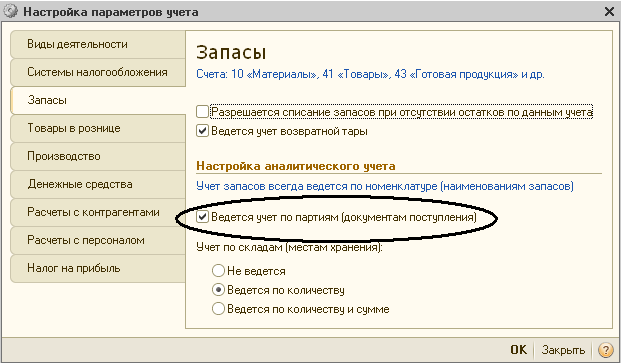This screenshot has width=621, height=363.
Task: Click the gear icon in the title bar
Action: (x=11, y=11)
